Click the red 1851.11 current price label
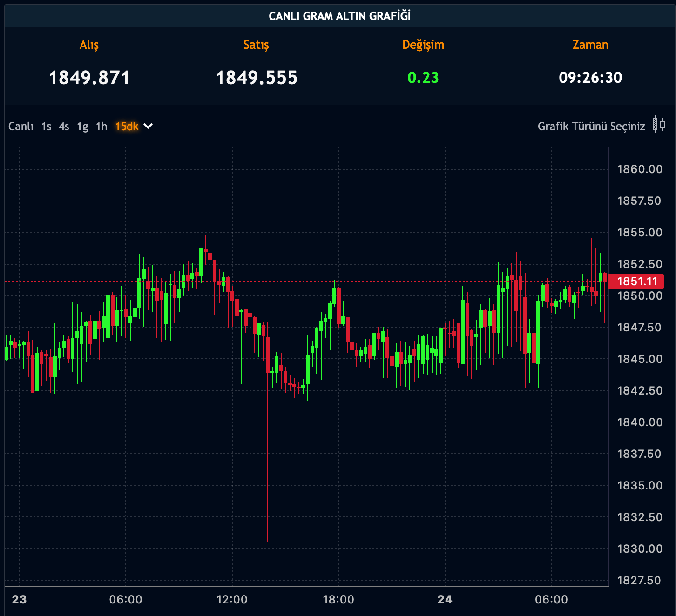Screen dimensions: 676x616 637,281
